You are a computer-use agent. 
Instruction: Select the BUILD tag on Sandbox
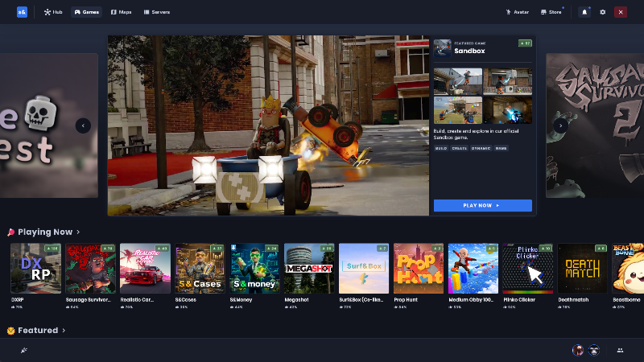(441, 148)
